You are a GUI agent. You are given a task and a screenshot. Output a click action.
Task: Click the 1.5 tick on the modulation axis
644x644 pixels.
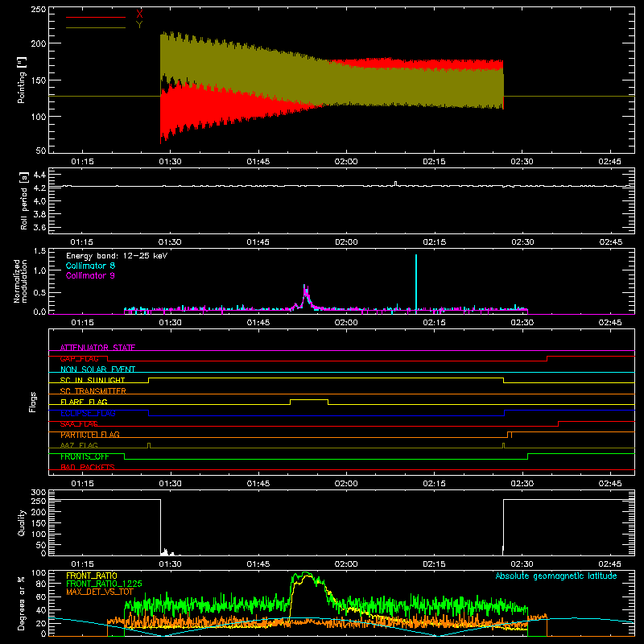point(39,251)
